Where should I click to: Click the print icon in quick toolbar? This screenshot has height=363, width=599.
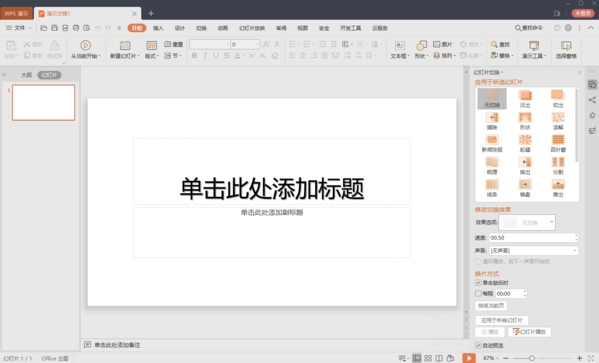pyautogui.click(x=76, y=28)
